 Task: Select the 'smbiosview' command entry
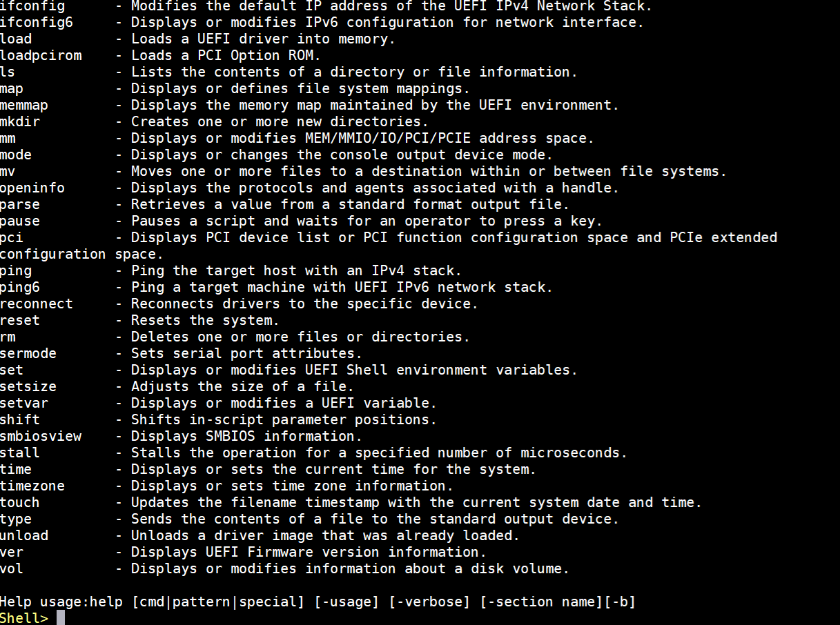[41, 436]
